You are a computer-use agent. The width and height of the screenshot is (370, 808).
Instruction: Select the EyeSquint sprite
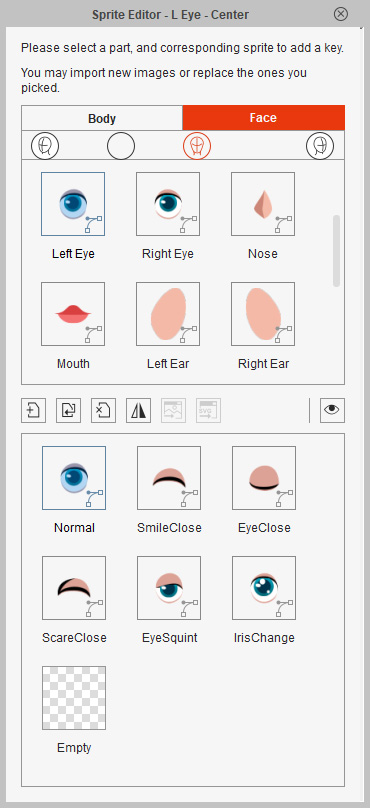point(169,588)
